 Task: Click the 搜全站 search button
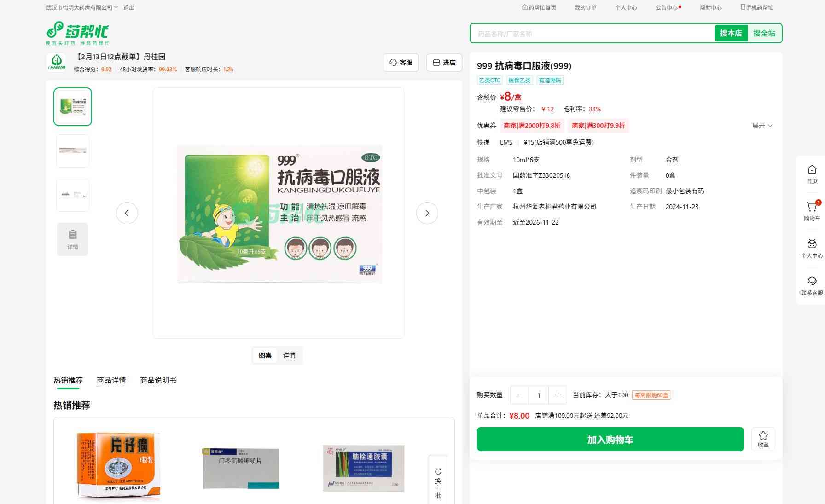[764, 33]
